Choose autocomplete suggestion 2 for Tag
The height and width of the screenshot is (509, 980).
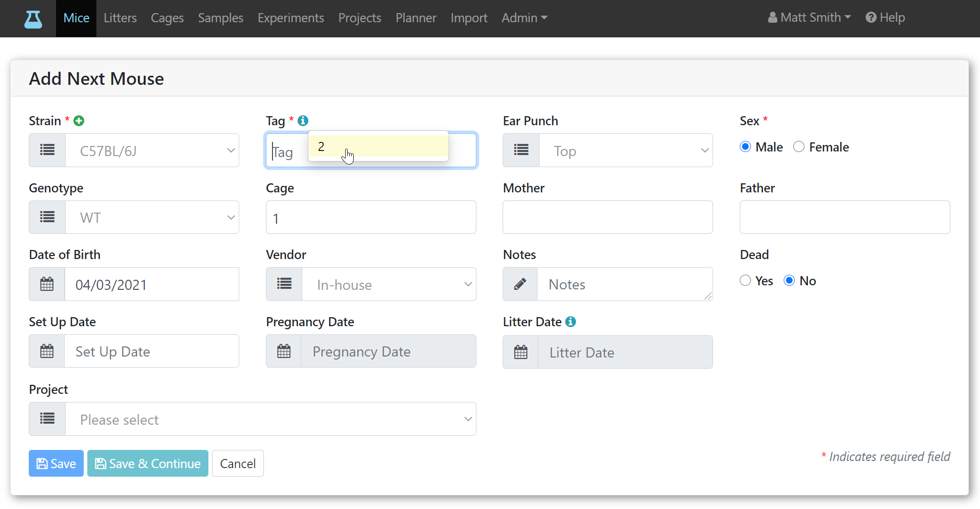tap(378, 146)
